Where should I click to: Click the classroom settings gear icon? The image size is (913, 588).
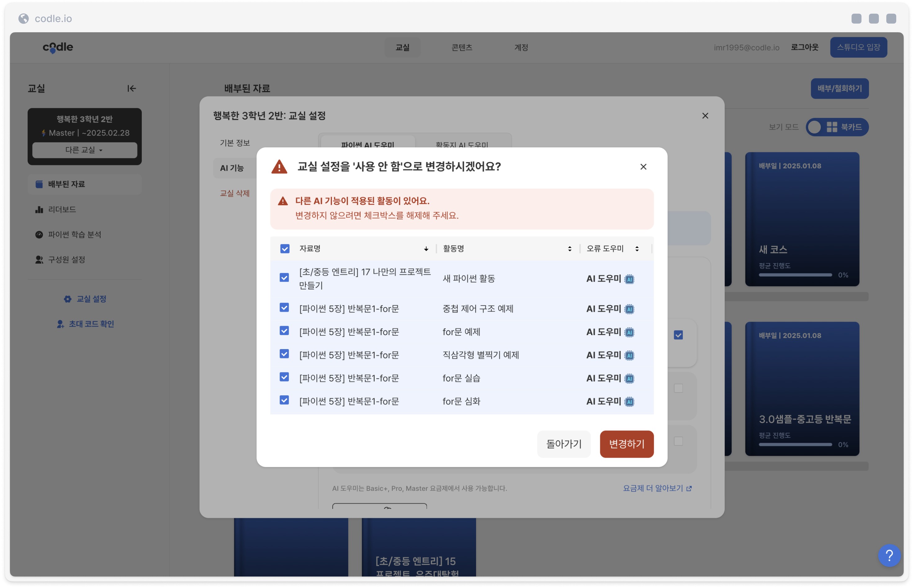(x=68, y=299)
